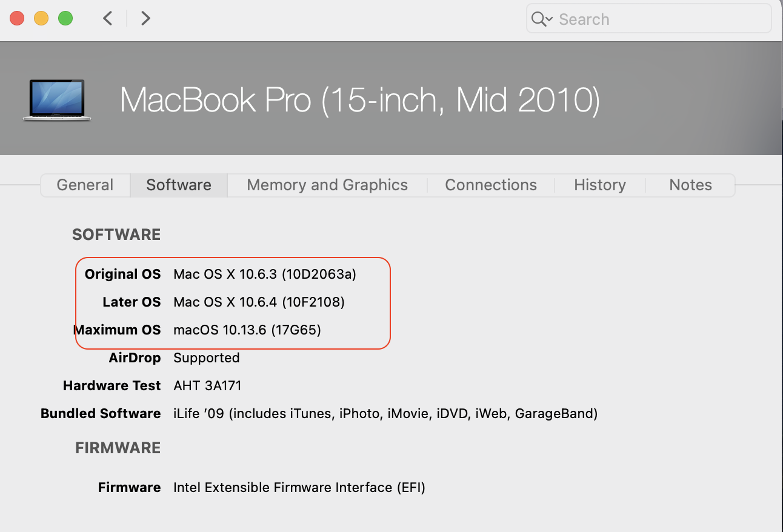Select the iLife '09 bundled software text
The height and width of the screenshot is (532, 783).
click(x=385, y=414)
